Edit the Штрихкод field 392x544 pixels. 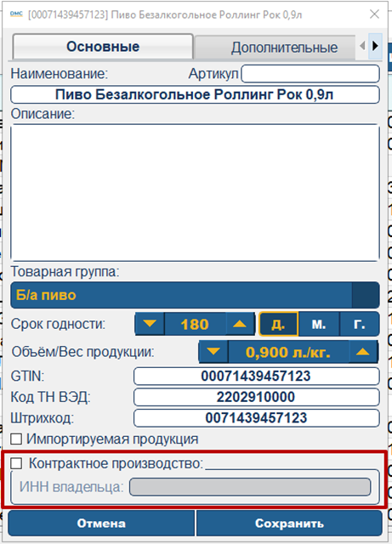click(x=256, y=418)
